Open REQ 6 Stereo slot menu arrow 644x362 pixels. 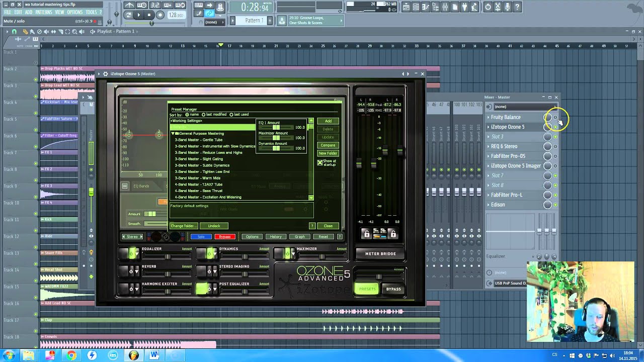pyautogui.click(x=488, y=146)
